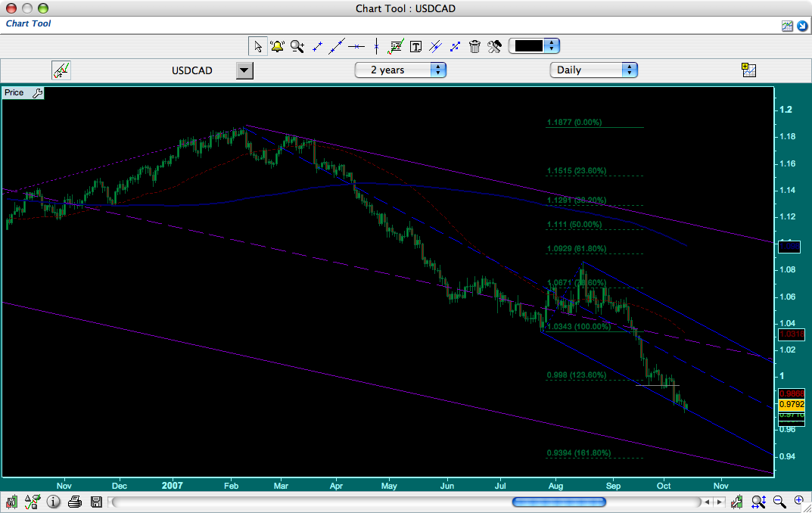The height and width of the screenshot is (513, 812).
Task: Choose the vertical line drawing tool
Action: (x=376, y=46)
